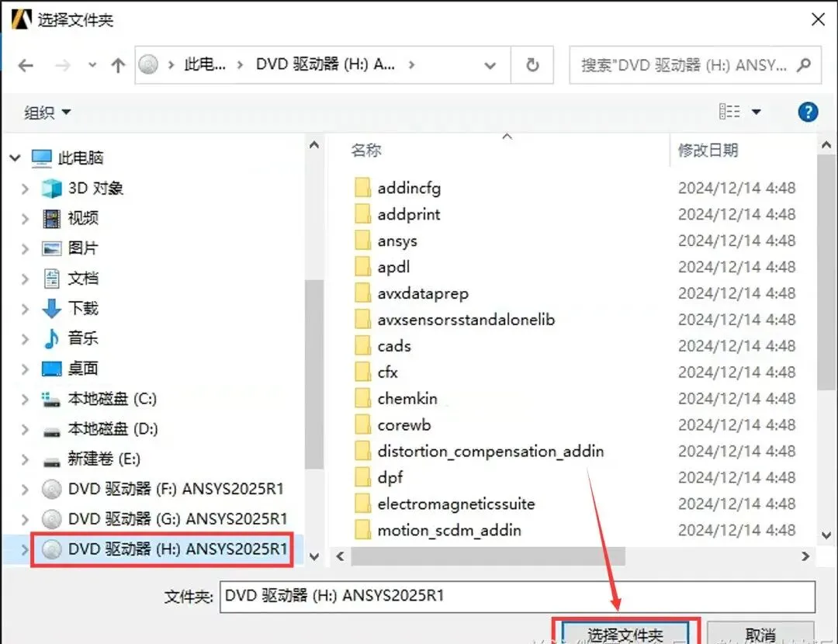This screenshot has height=644, width=838.
Task: Select the distortion_compensation_addin folder
Action: click(490, 451)
